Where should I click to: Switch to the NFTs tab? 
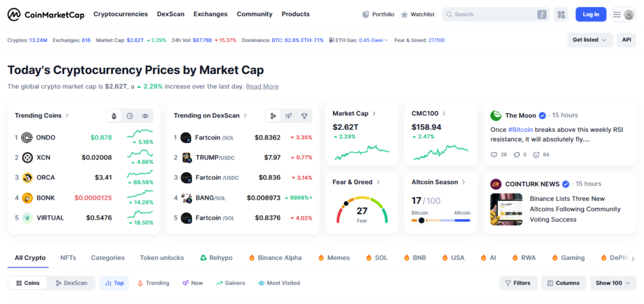click(x=68, y=258)
